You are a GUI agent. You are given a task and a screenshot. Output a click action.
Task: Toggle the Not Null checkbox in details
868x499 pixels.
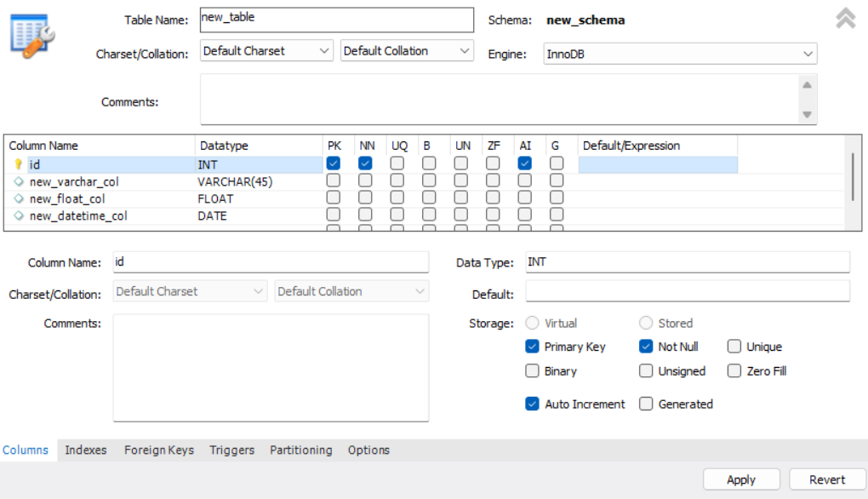pos(646,347)
